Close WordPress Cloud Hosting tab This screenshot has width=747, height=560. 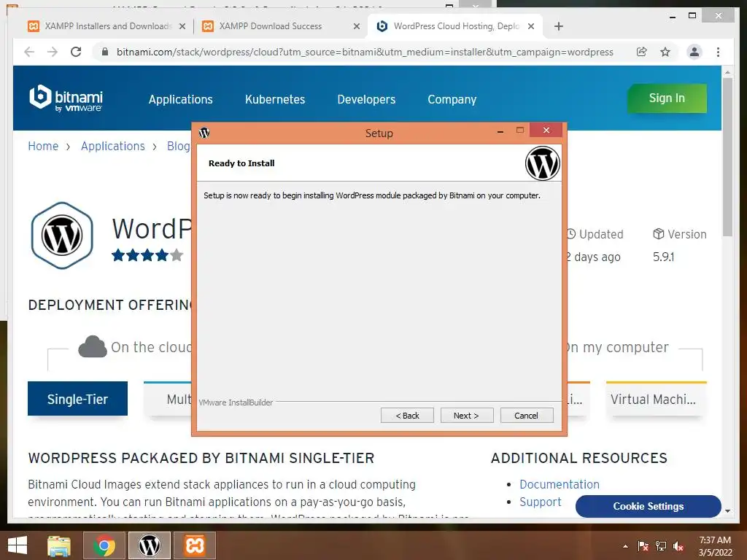coord(531,27)
